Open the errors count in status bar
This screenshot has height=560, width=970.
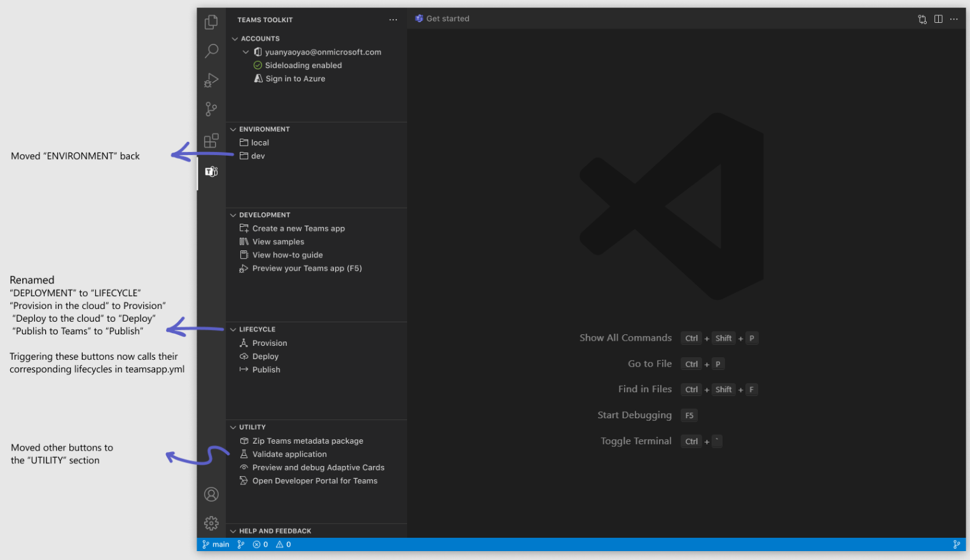click(x=260, y=544)
